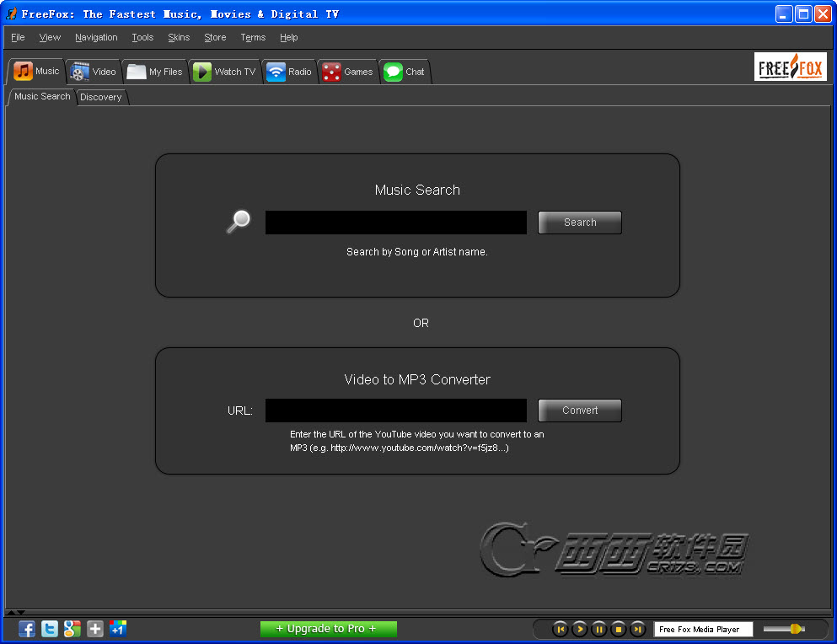
Task: Maximize the FreeFox window
Action: [802, 13]
